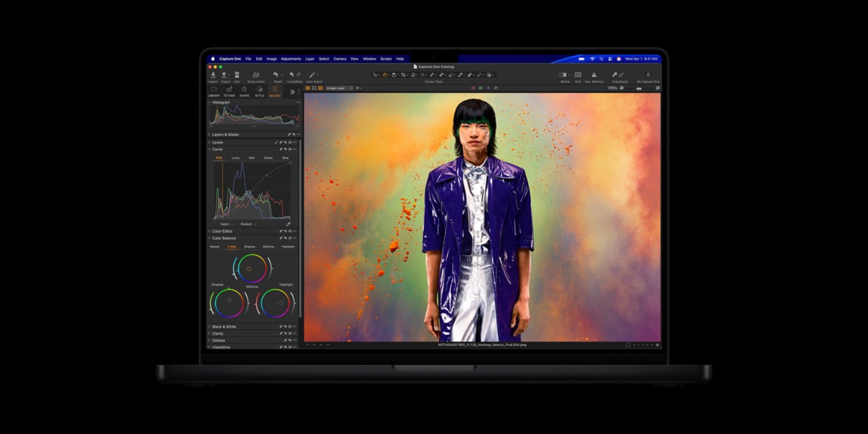The image size is (868, 434).
Task: Click the Reset adjustments arrow icon
Action: (276, 75)
